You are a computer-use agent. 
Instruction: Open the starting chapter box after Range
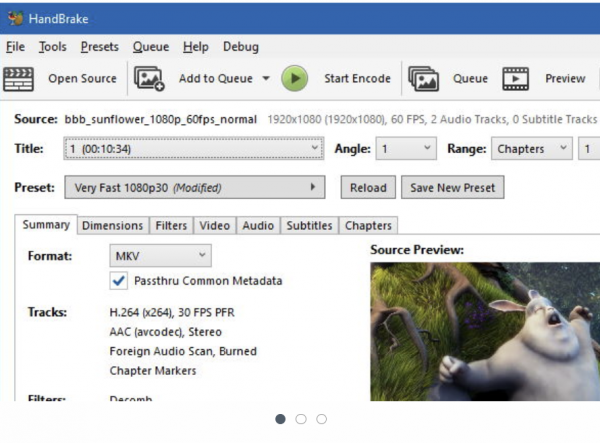[589, 148]
